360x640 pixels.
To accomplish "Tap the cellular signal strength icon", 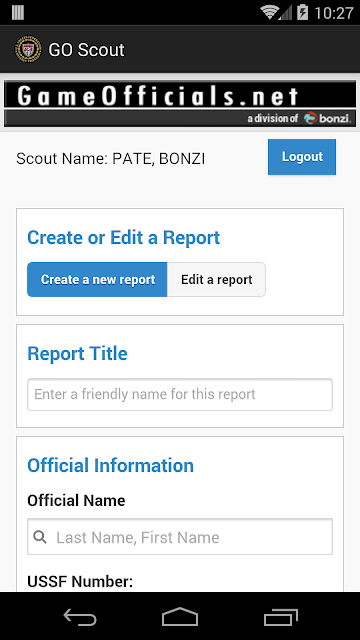I will coord(285,13).
